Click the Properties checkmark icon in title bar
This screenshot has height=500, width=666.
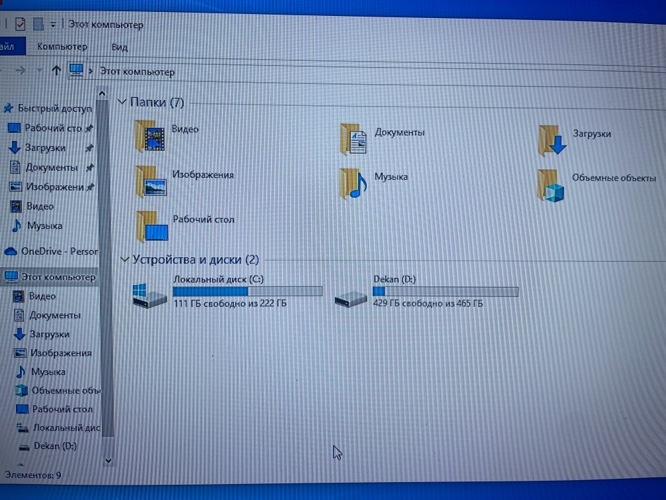pyautogui.click(x=20, y=24)
